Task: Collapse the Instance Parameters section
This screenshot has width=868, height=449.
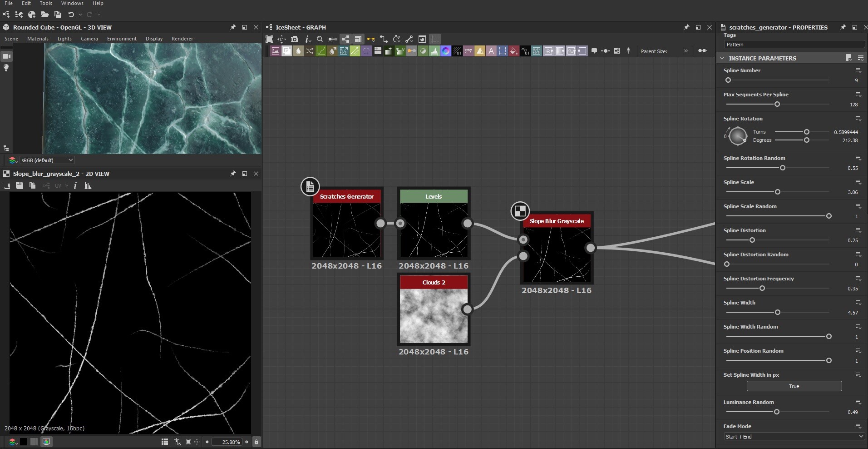Action: pyautogui.click(x=722, y=58)
